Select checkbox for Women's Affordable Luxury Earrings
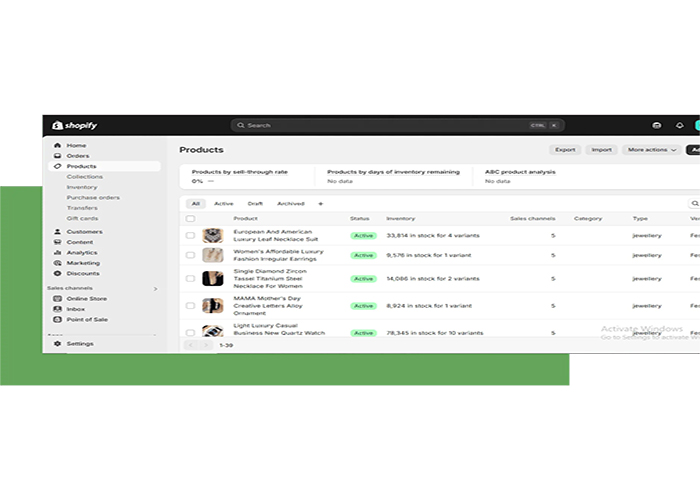Screen dimensions: 700x500 190,256
